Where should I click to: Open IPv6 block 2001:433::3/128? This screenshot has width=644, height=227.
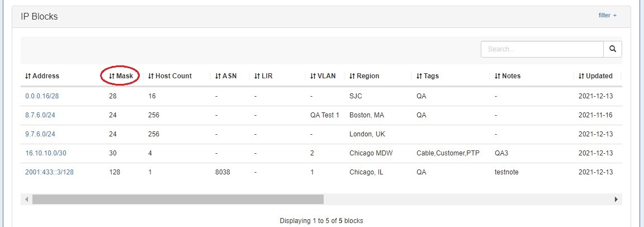tap(49, 172)
